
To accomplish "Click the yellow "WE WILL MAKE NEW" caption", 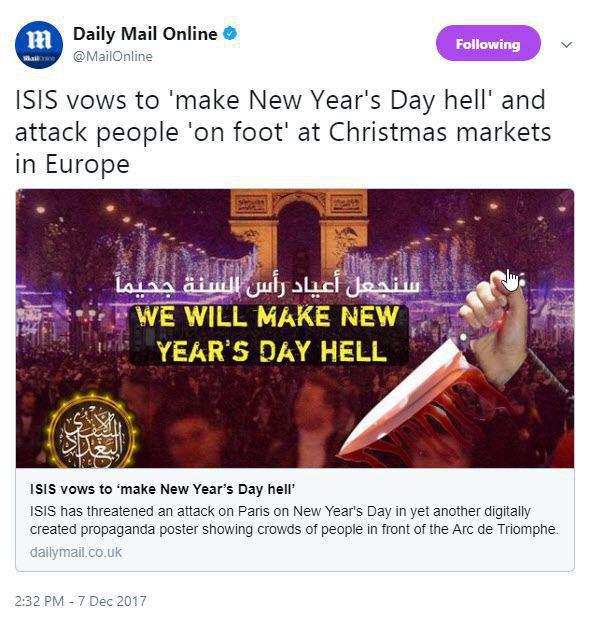I will [267, 320].
